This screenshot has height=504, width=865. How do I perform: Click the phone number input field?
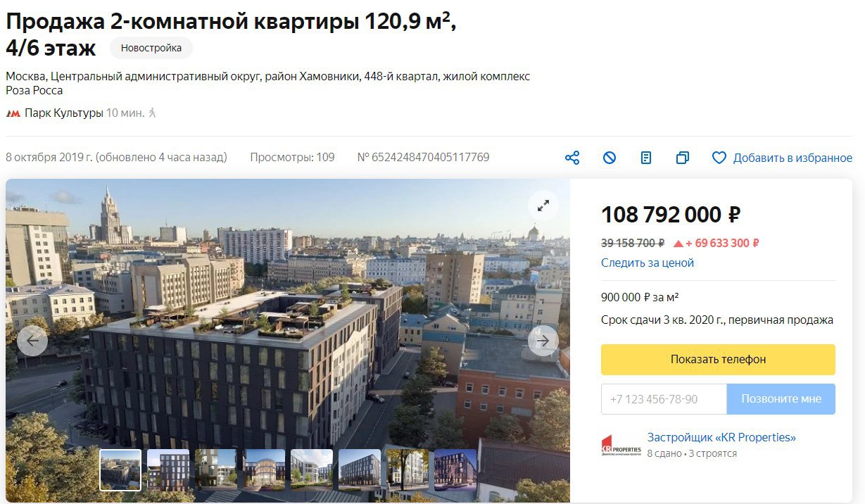[664, 398]
